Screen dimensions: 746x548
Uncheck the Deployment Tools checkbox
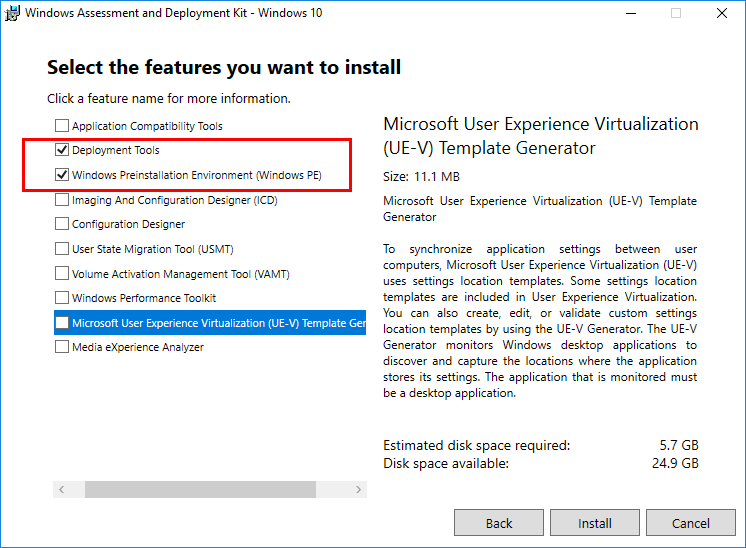click(x=62, y=151)
